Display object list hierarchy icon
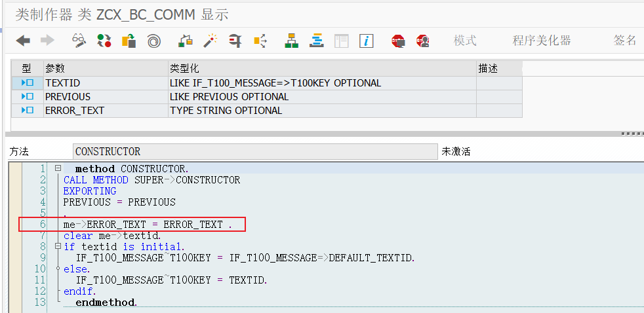Screen dimensions: 644x313 292,40
